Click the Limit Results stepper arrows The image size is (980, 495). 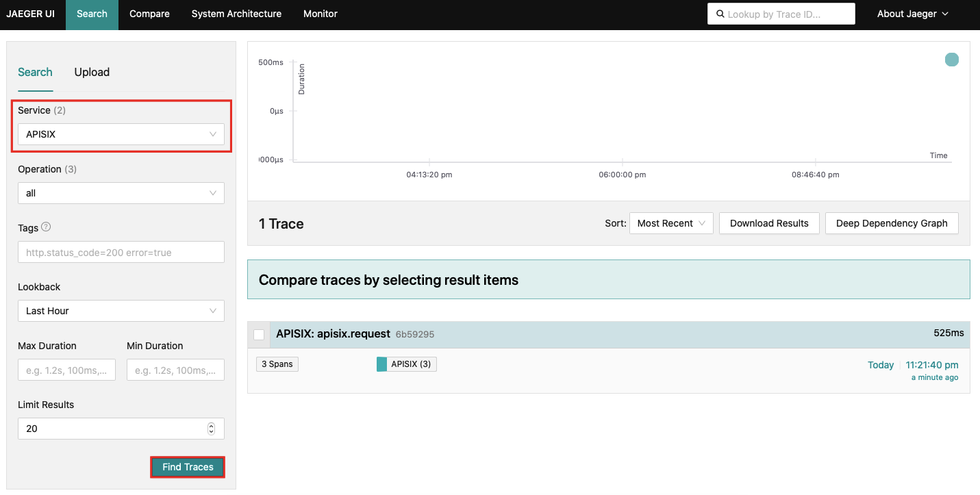[211, 429]
